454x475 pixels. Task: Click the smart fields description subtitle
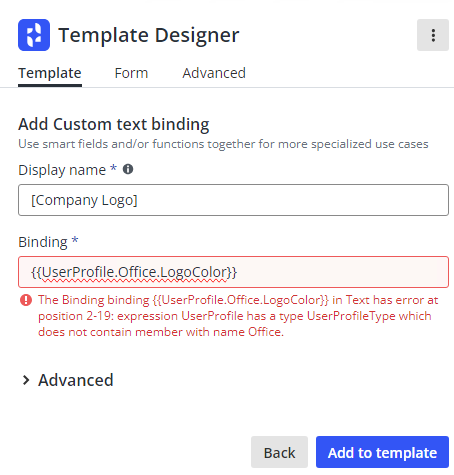point(223,144)
